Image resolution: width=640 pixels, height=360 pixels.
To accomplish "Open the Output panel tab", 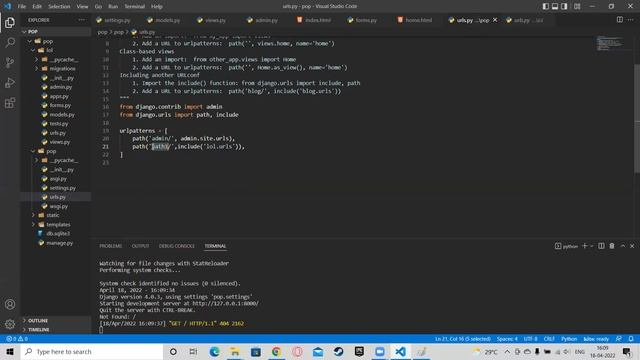I will (x=140, y=246).
